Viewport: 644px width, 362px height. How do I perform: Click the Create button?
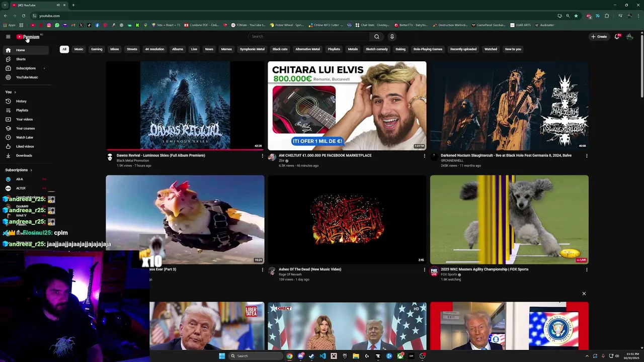tap(599, 37)
